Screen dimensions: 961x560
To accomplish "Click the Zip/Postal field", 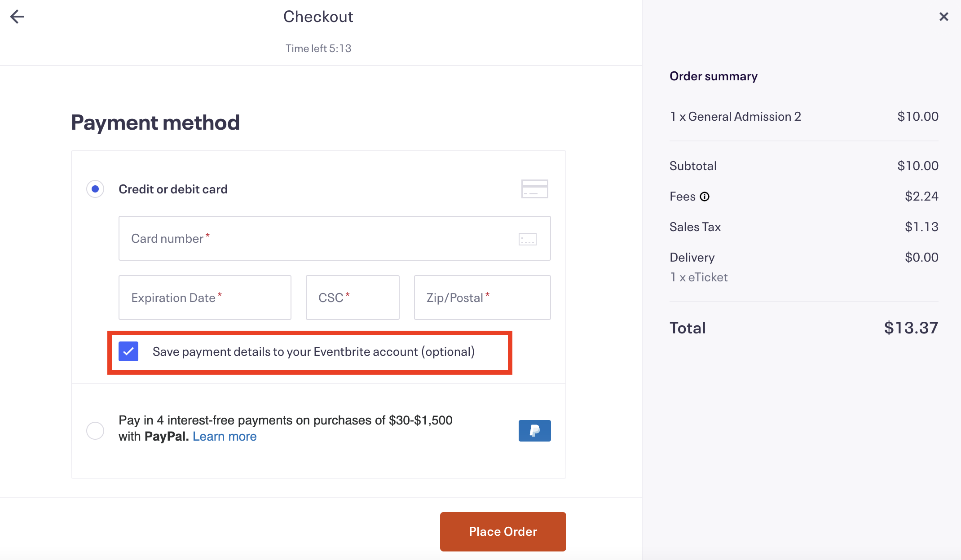I will pyautogui.click(x=482, y=297).
